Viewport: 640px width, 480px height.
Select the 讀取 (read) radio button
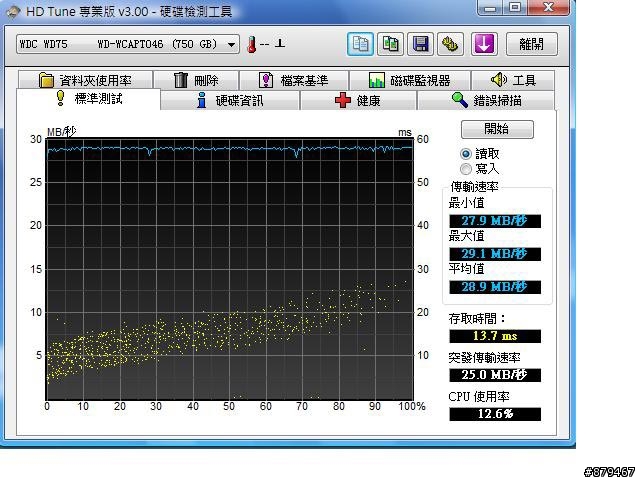pos(466,154)
